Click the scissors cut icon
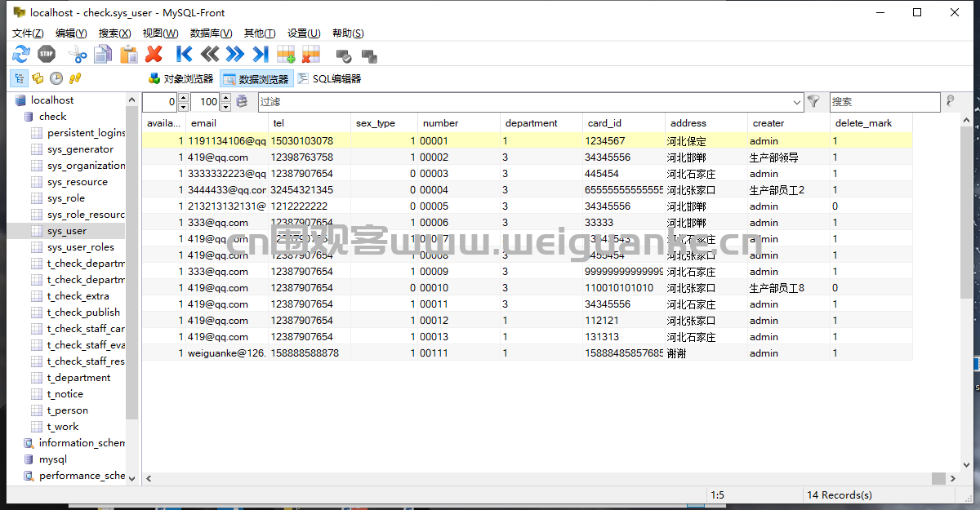Image resolution: width=980 pixels, height=510 pixels. point(77,55)
